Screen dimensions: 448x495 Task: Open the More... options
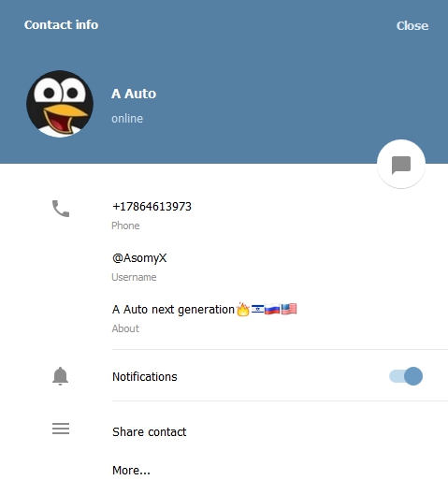point(131,471)
